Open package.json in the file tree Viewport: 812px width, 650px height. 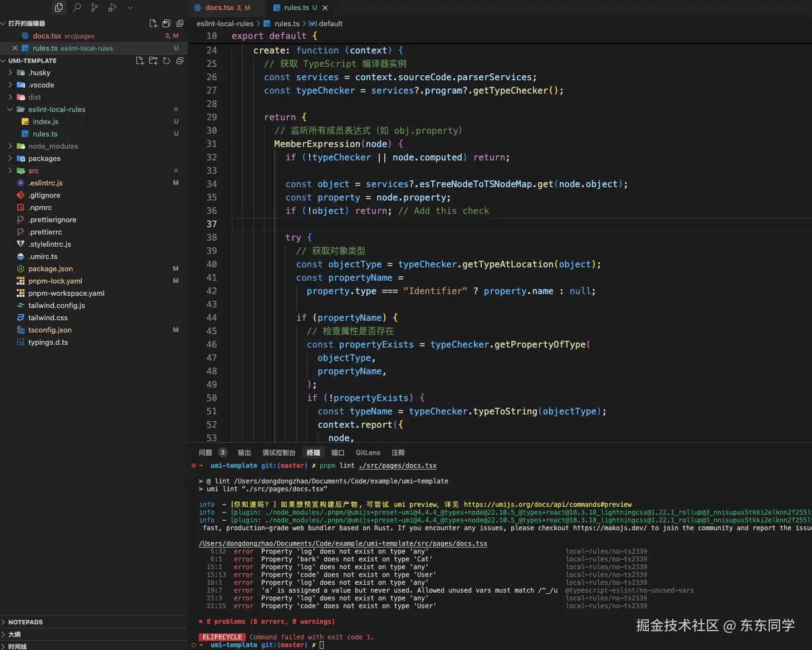(50, 269)
